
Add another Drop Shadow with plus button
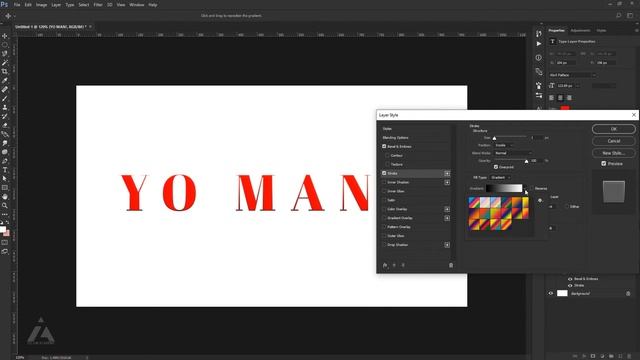coord(447,245)
